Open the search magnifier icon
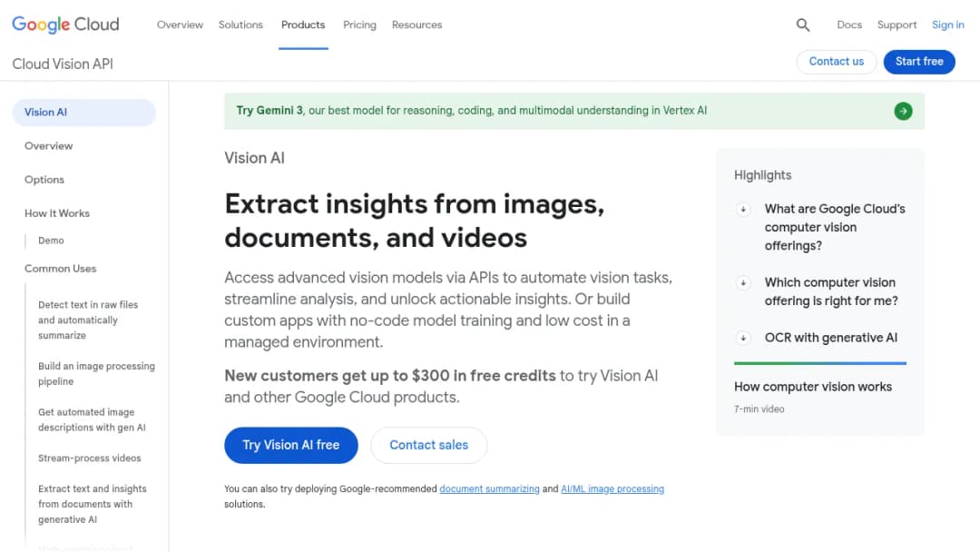The image size is (980, 552). [803, 25]
